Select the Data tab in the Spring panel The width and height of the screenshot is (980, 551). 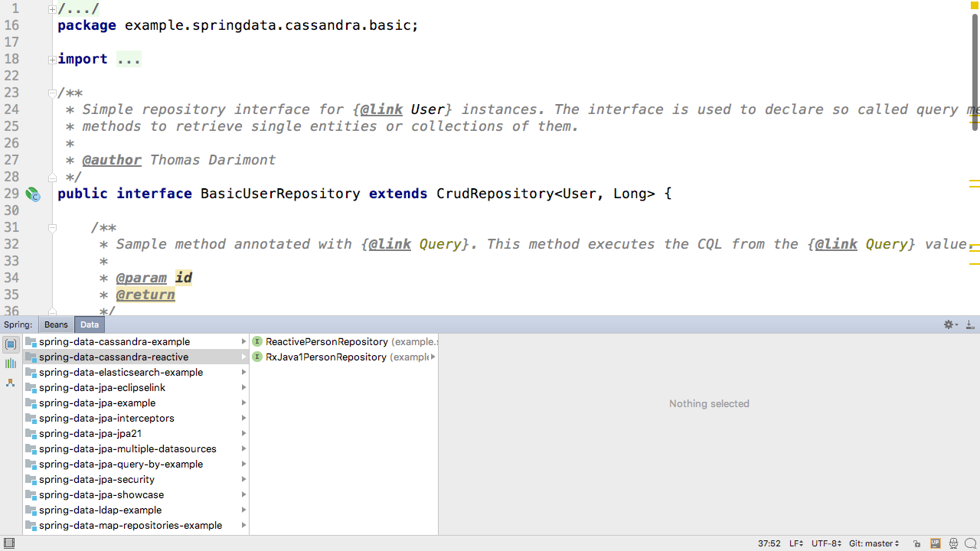point(89,324)
